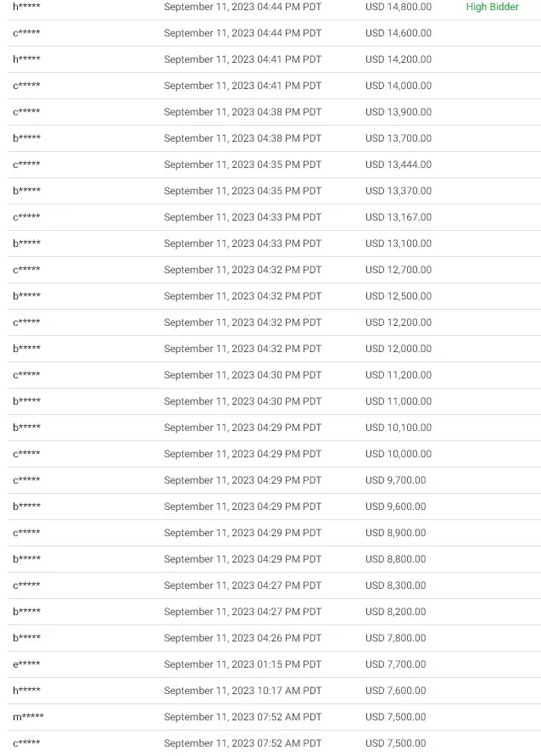Click bidder h***** on the 04:44 PM row
Viewport: 541px width, 756px height.
point(26,7)
